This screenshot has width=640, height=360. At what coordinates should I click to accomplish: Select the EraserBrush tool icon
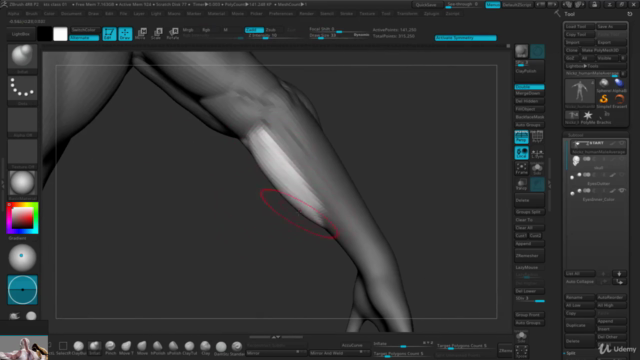point(619,100)
